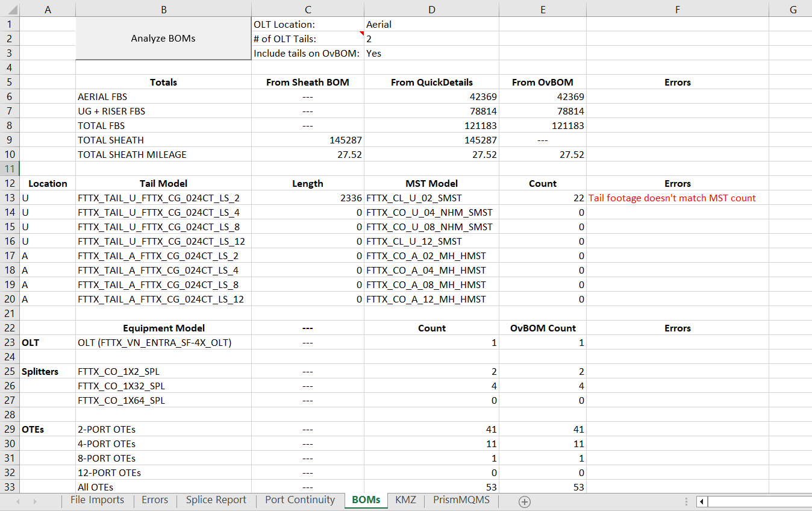Screen dimensions: 812x511
Task: Click the previous sheet navigation arrow
Action: point(18,501)
